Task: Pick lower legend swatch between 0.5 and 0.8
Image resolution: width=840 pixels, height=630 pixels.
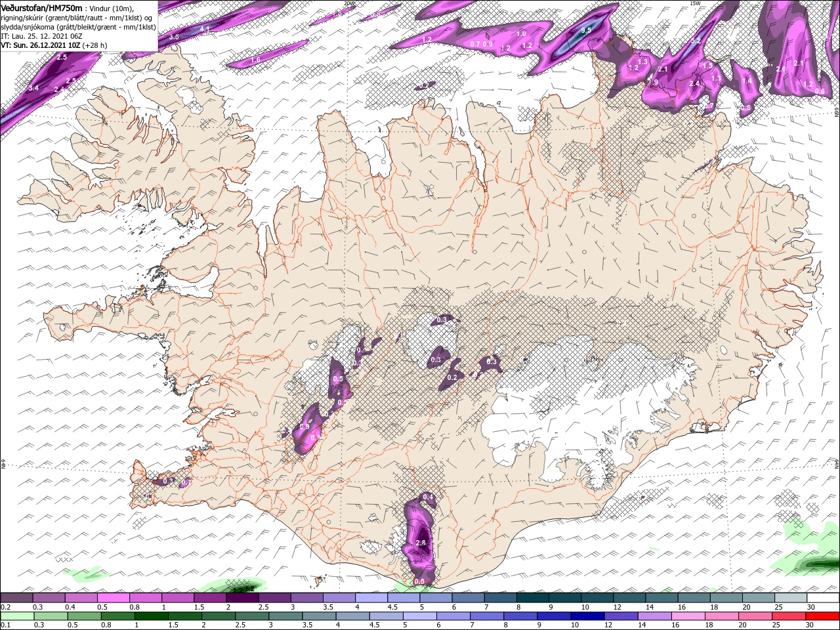Action: click(x=83, y=616)
